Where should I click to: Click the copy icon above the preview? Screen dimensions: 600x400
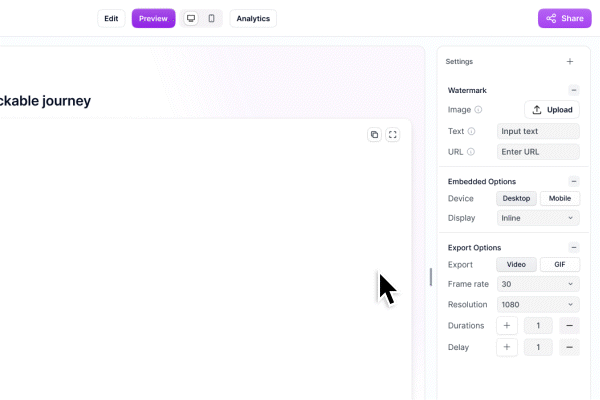pyautogui.click(x=374, y=135)
